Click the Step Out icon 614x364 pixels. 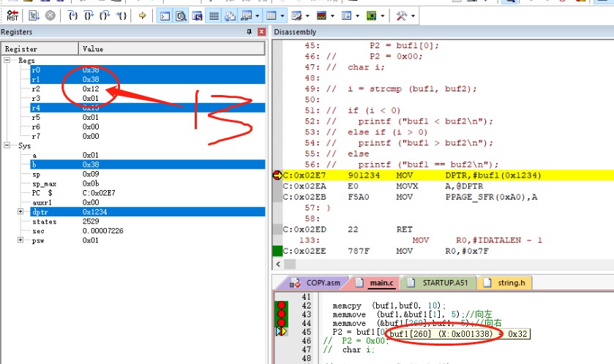point(105,15)
